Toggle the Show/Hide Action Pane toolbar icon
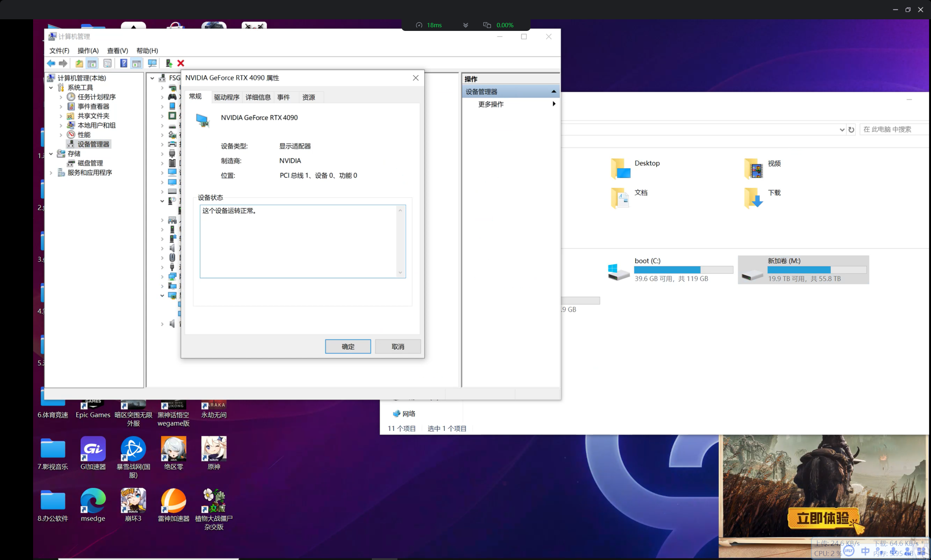 [137, 63]
